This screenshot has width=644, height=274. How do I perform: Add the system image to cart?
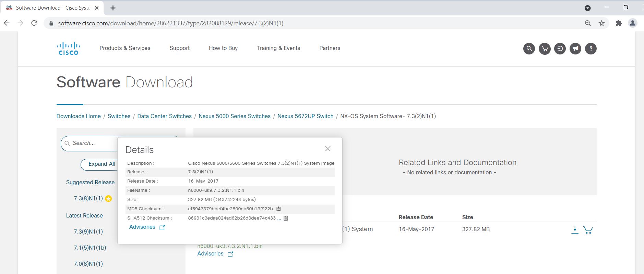pos(588,230)
